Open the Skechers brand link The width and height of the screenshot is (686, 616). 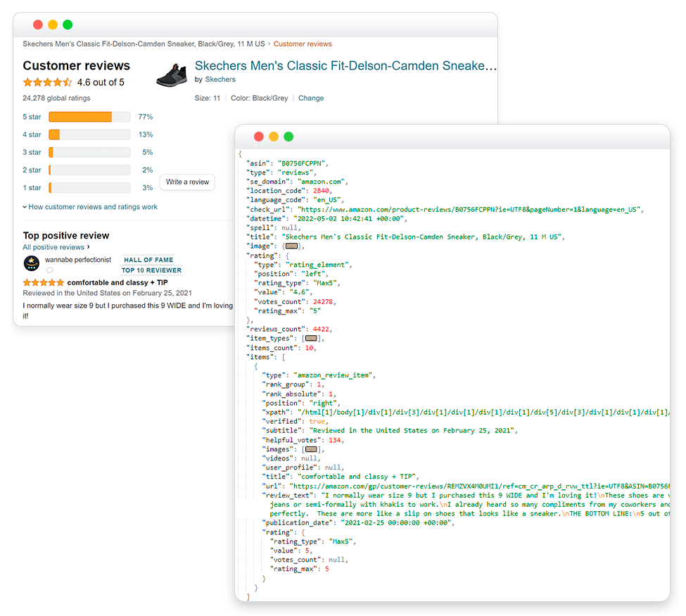click(220, 80)
